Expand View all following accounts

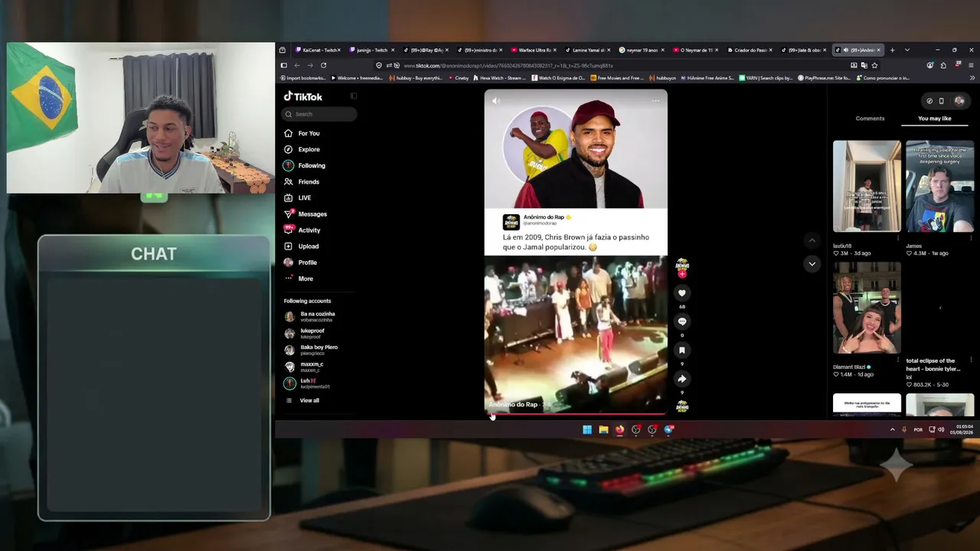pos(302,400)
